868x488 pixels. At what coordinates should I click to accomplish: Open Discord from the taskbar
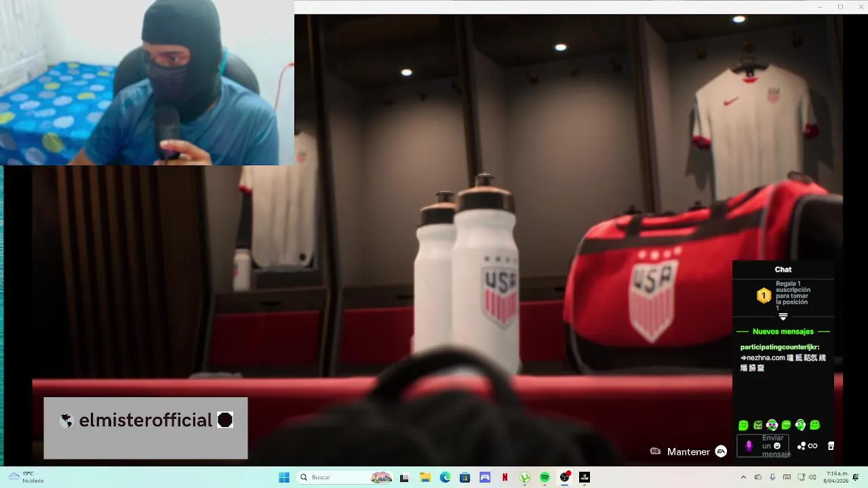(x=485, y=477)
